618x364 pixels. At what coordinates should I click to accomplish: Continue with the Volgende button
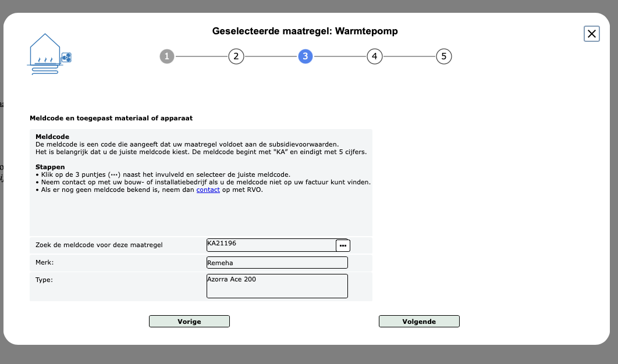[x=418, y=322]
